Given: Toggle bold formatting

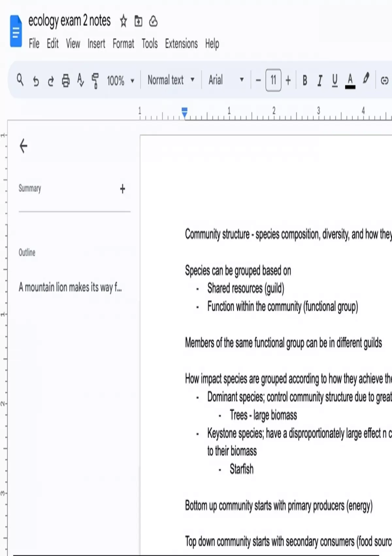Looking at the screenshot, I should (x=304, y=80).
